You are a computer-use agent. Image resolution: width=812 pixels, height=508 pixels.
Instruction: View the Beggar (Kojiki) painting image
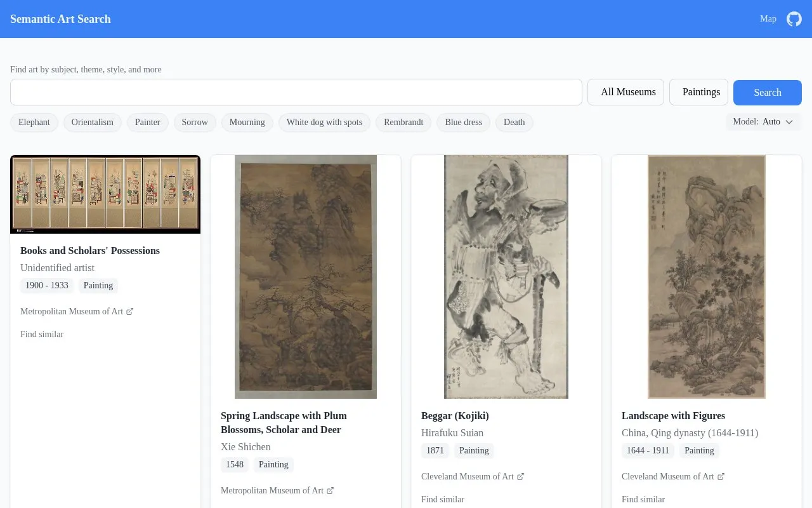506,277
